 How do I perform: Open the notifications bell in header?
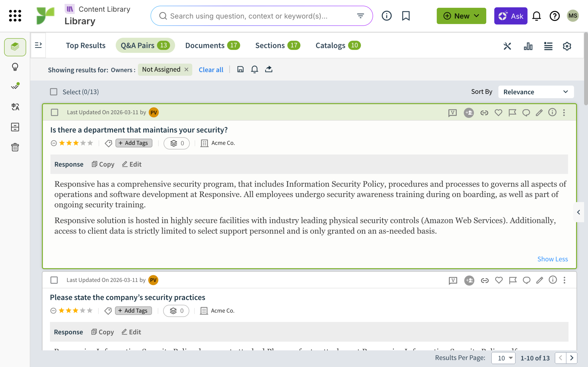pos(537,16)
